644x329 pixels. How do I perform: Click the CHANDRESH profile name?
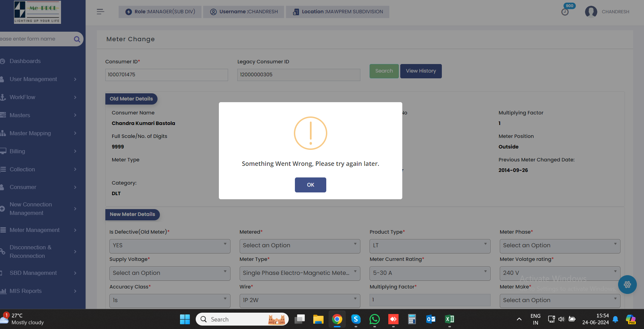[615, 12]
